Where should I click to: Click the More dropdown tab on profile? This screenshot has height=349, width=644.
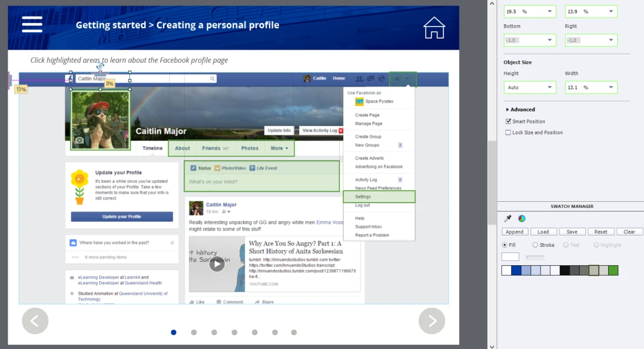[279, 148]
